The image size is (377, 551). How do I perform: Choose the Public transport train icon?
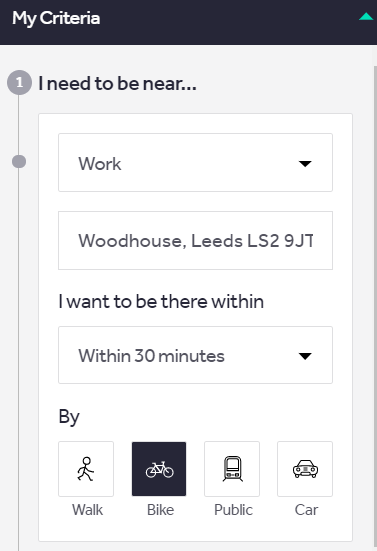(x=232, y=469)
